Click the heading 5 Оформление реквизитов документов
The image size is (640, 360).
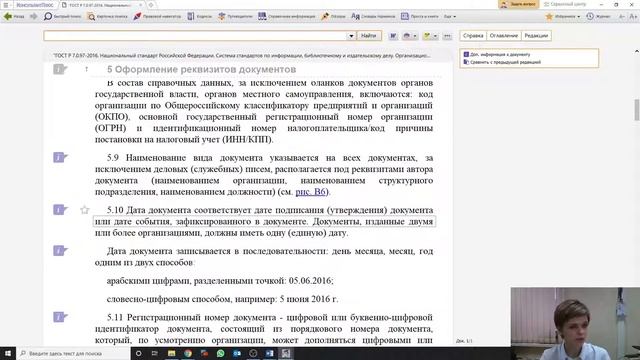201,69
